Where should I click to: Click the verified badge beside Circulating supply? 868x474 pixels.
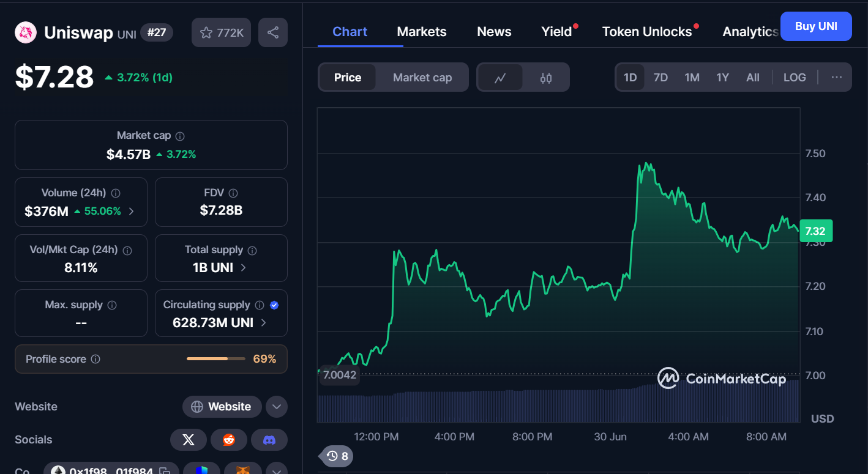pyautogui.click(x=274, y=305)
